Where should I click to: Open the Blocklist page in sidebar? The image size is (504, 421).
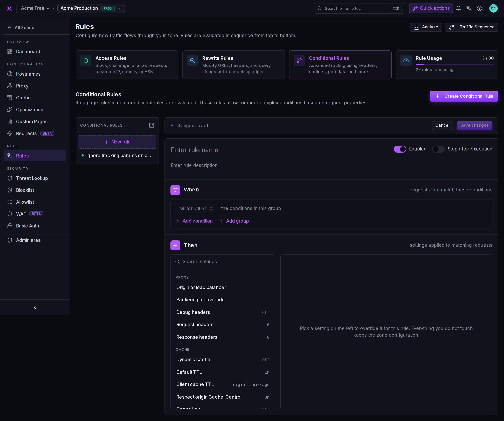(35, 190)
